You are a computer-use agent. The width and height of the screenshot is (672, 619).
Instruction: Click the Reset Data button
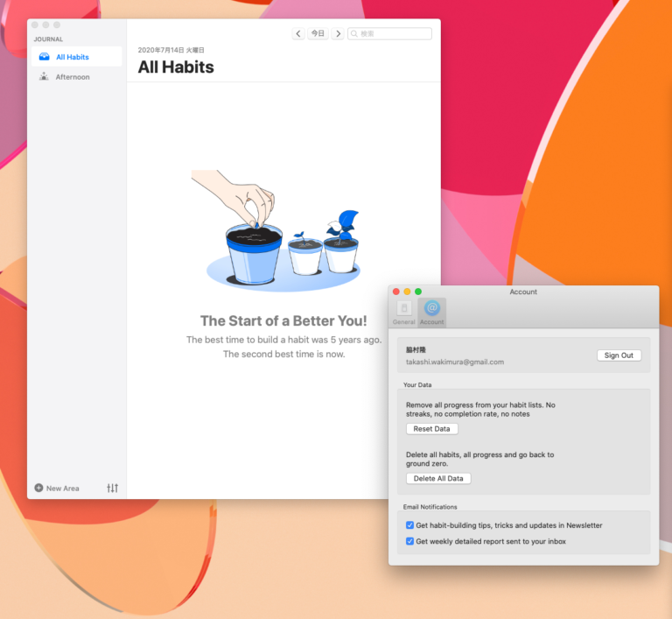point(432,429)
